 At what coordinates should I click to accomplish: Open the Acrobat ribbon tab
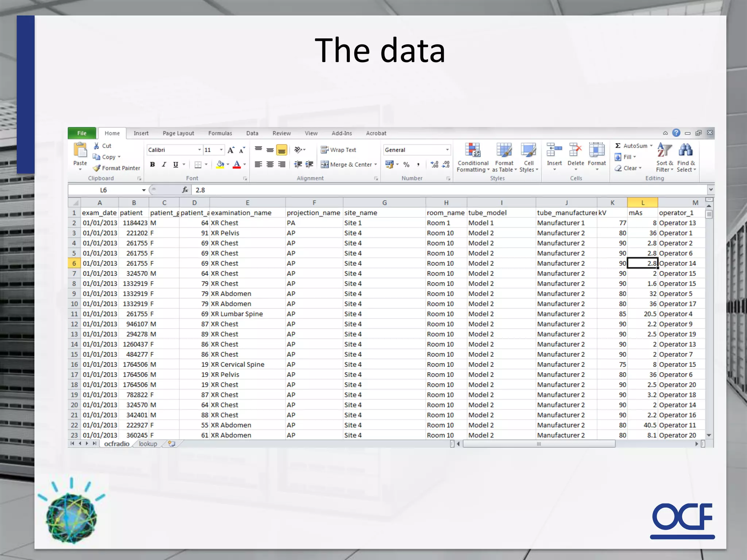(x=376, y=133)
